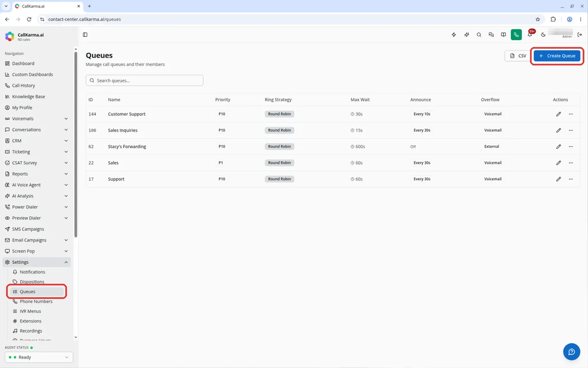Edit Stacy's Forwarding queue pencil icon

point(559,146)
